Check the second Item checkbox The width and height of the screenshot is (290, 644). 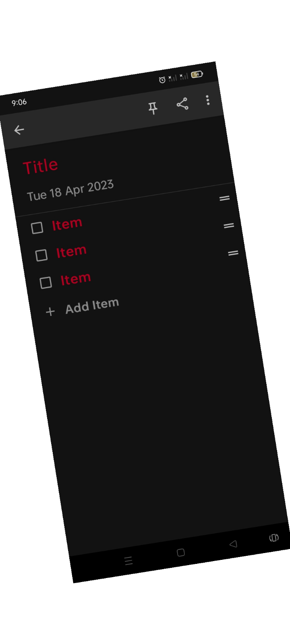[41, 255]
